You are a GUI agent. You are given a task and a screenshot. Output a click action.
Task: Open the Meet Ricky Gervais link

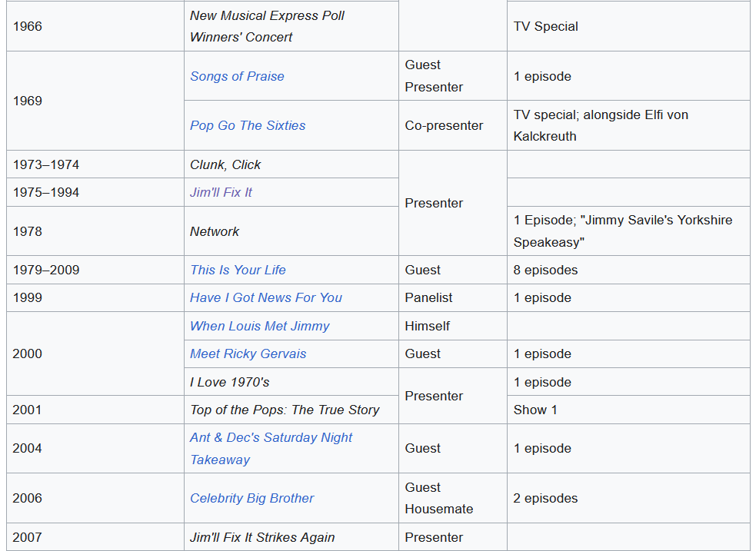point(248,354)
